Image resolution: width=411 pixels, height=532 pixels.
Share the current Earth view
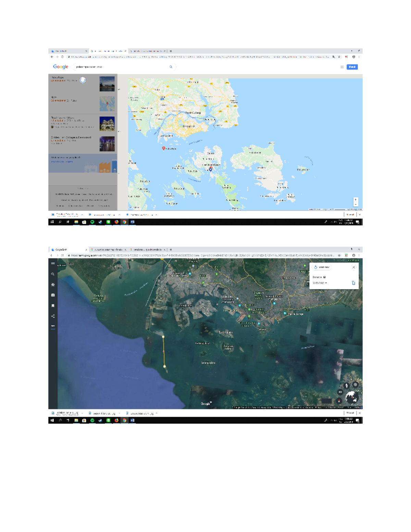pyautogui.click(x=52, y=316)
